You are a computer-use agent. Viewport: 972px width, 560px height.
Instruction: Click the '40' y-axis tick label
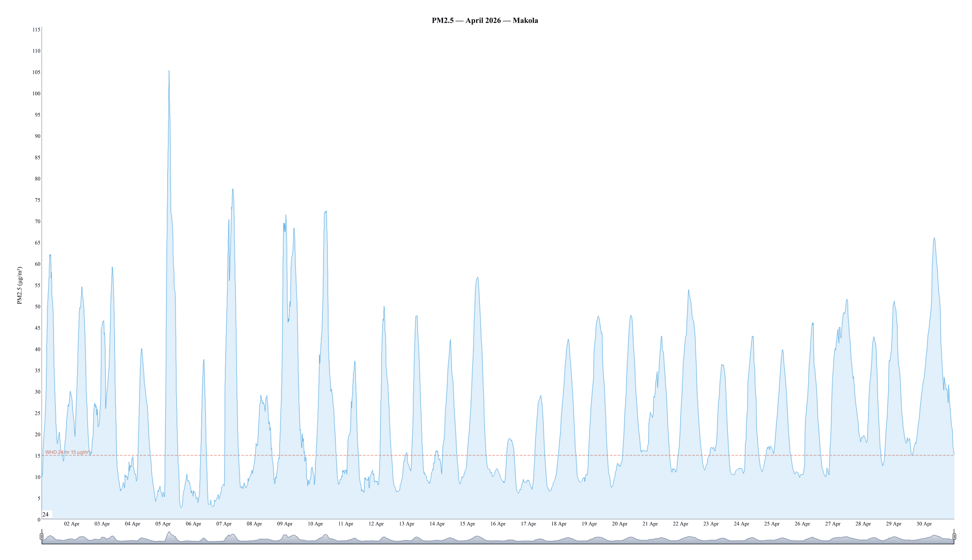[37, 349]
